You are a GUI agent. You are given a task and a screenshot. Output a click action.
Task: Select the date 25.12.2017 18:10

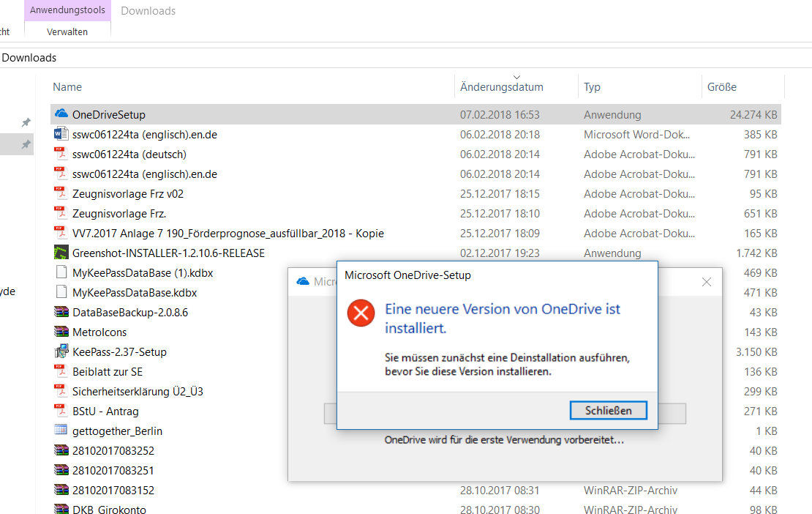[500, 214]
